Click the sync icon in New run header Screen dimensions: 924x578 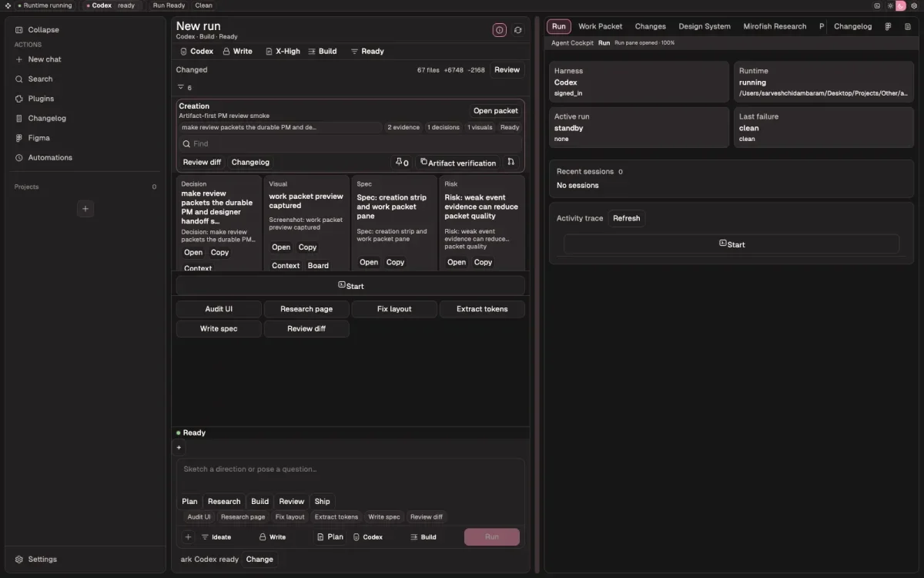pos(518,30)
